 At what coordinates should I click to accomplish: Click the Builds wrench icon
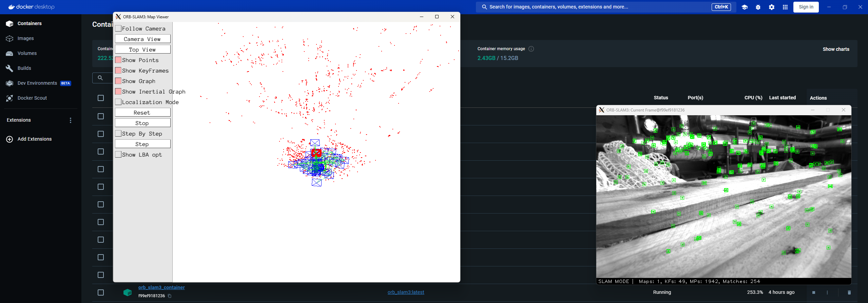point(9,68)
